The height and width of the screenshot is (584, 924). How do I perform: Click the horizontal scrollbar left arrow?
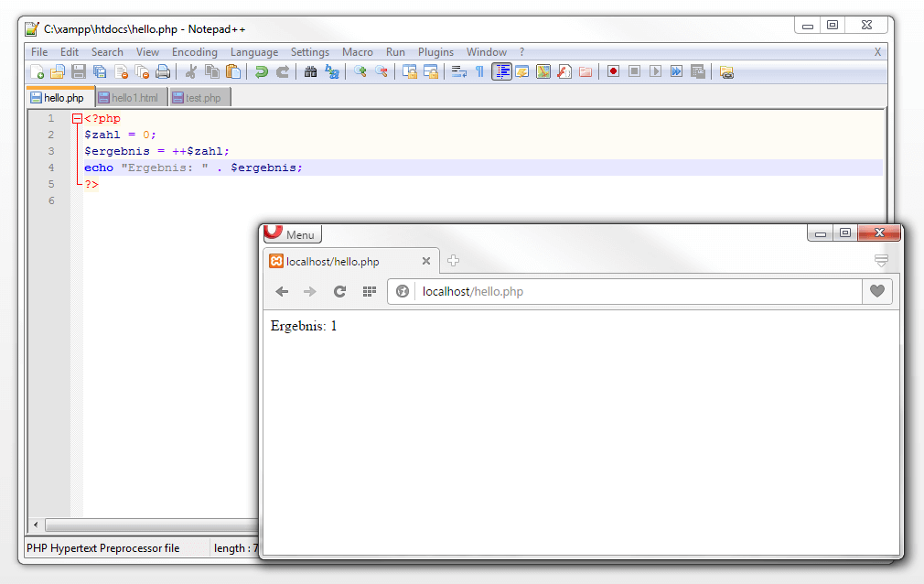point(36,525)
